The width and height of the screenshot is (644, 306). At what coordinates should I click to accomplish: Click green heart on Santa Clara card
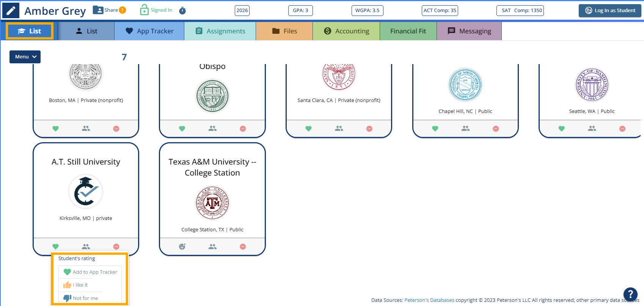tap(308, 129)
